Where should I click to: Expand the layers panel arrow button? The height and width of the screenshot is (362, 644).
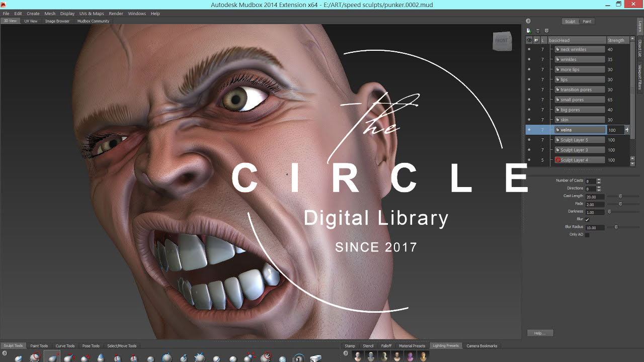coord(528,21)
